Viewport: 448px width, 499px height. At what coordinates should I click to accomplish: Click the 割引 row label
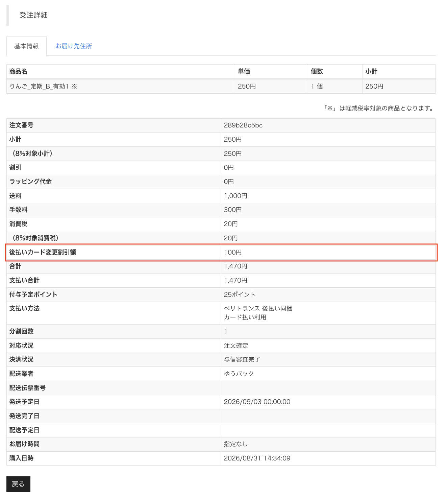15,168
